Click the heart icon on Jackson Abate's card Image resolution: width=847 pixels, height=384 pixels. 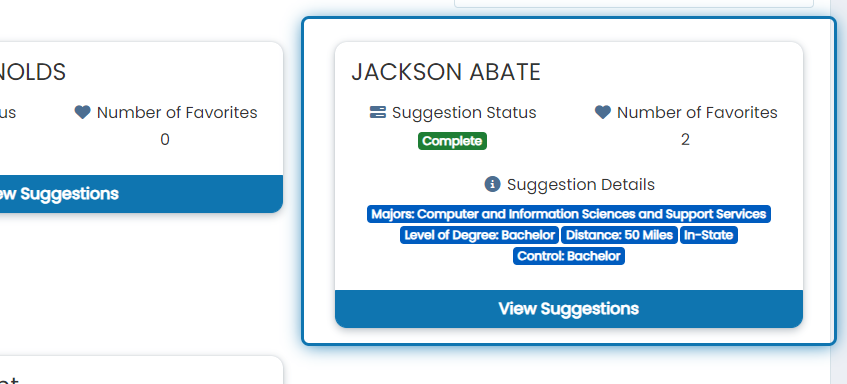[603, 112]
